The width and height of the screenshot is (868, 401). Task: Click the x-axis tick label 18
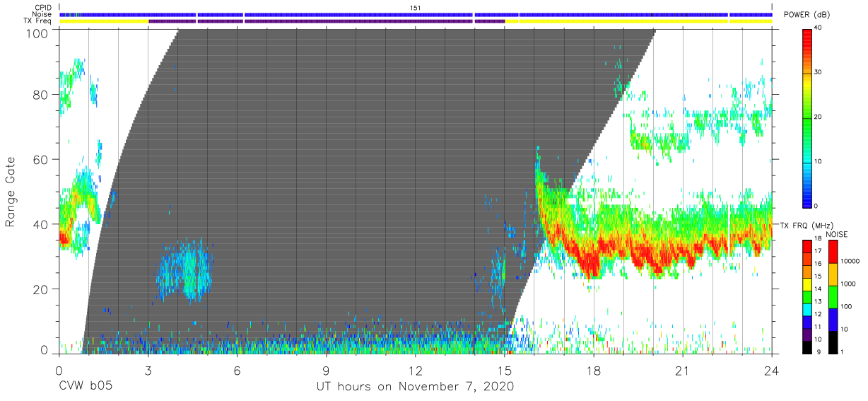pyautogui.click(x=594, y=371)
